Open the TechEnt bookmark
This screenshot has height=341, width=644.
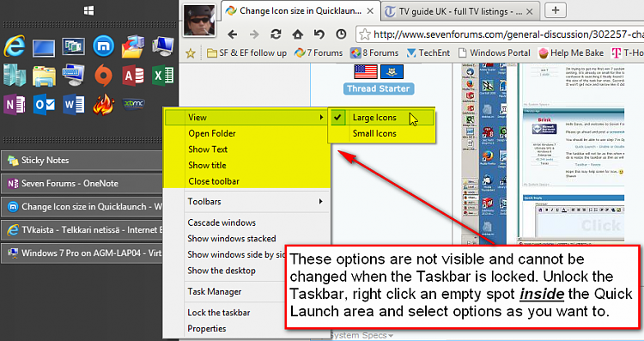coord(428,53)
